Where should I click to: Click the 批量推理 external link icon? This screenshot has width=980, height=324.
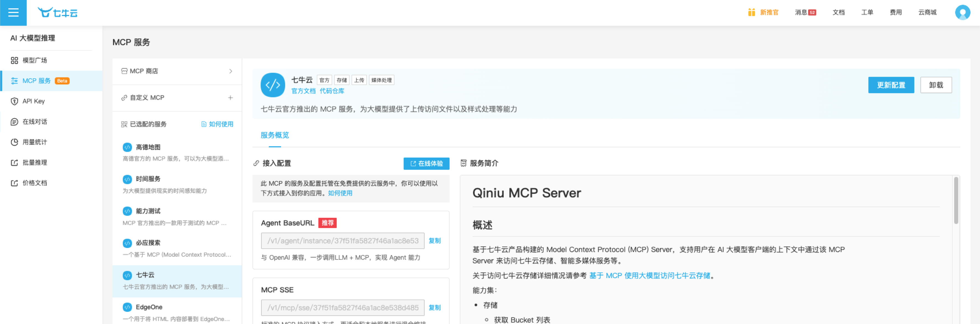pyautogui.click(x=14, y=163)
